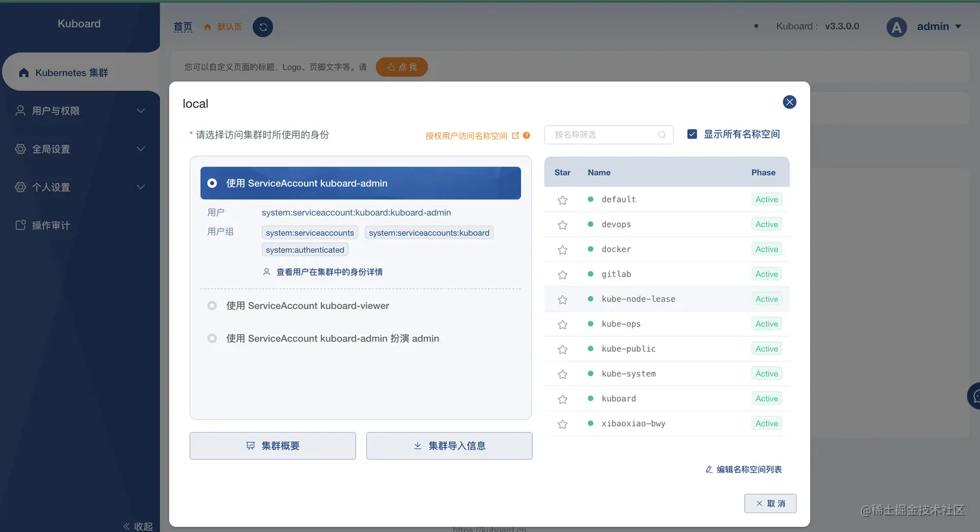980x532 pixels.
Task: Select the xibaoxiao-bwy namespace name
Action: tap(633, 424)
